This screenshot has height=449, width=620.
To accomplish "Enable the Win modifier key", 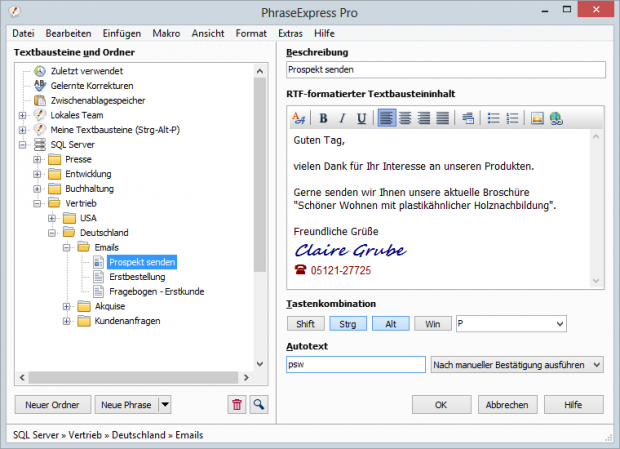I will (432, 324).
